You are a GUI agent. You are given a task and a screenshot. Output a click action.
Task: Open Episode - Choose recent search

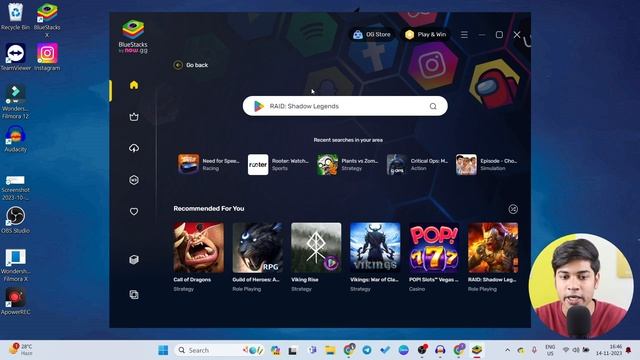487,164
